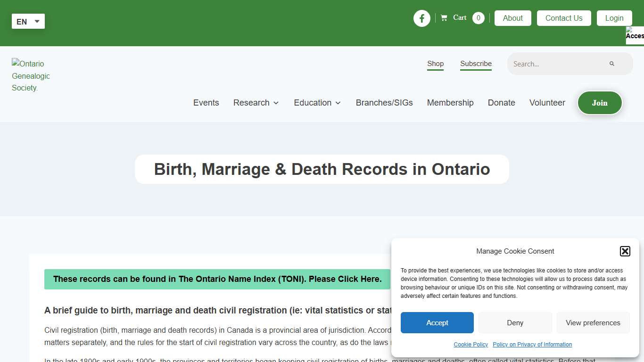Deny the cookie consent

point(515,322)
